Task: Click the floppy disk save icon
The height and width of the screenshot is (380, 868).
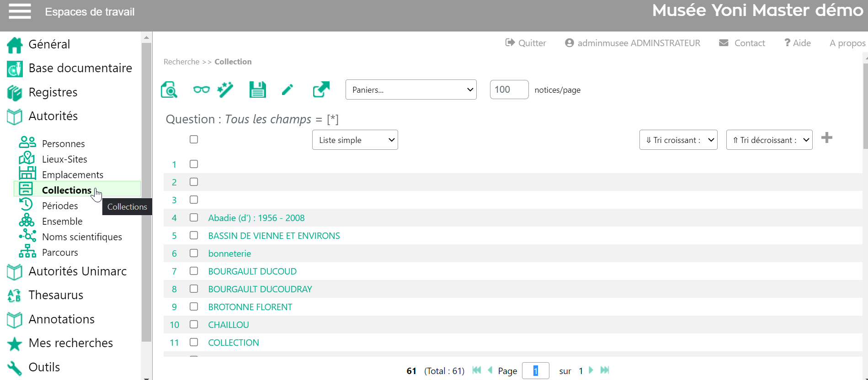Action: click(257, 90)
